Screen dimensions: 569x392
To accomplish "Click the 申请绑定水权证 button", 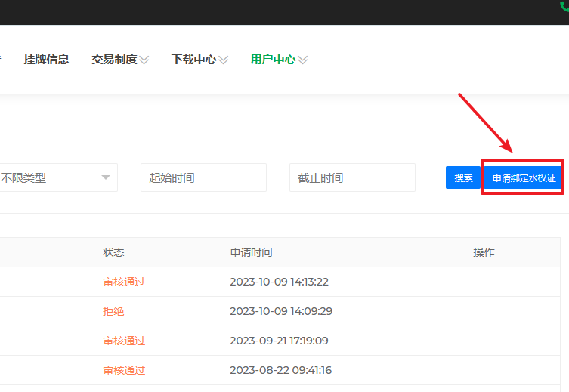I will pos(523,178).
